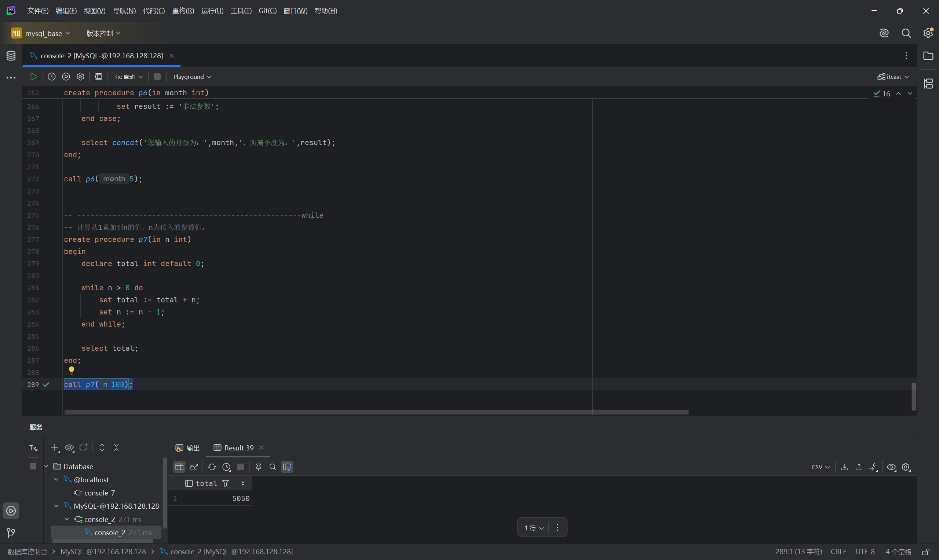
Task: Click the editor horizontal scrollbar
Action: click(x=376, y=412)
